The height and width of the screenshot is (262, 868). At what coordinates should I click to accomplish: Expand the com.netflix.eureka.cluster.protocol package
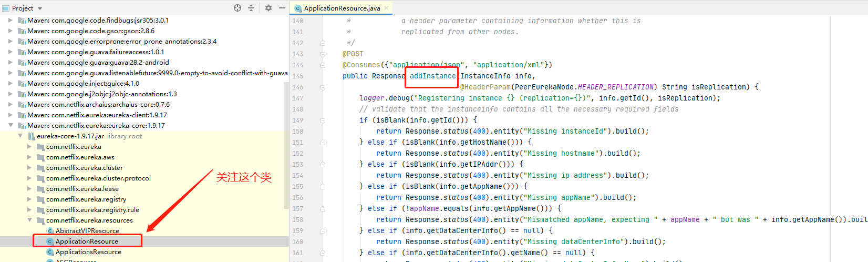tap(29, 178)
